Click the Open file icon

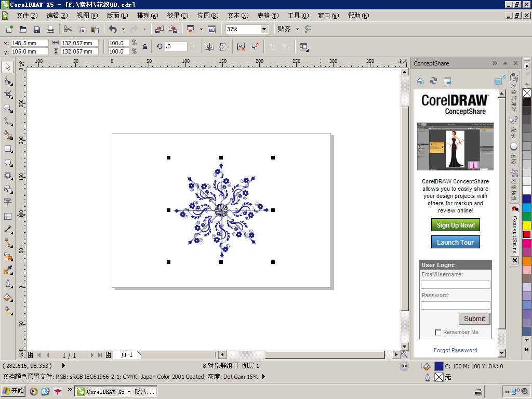click(23, 29)
